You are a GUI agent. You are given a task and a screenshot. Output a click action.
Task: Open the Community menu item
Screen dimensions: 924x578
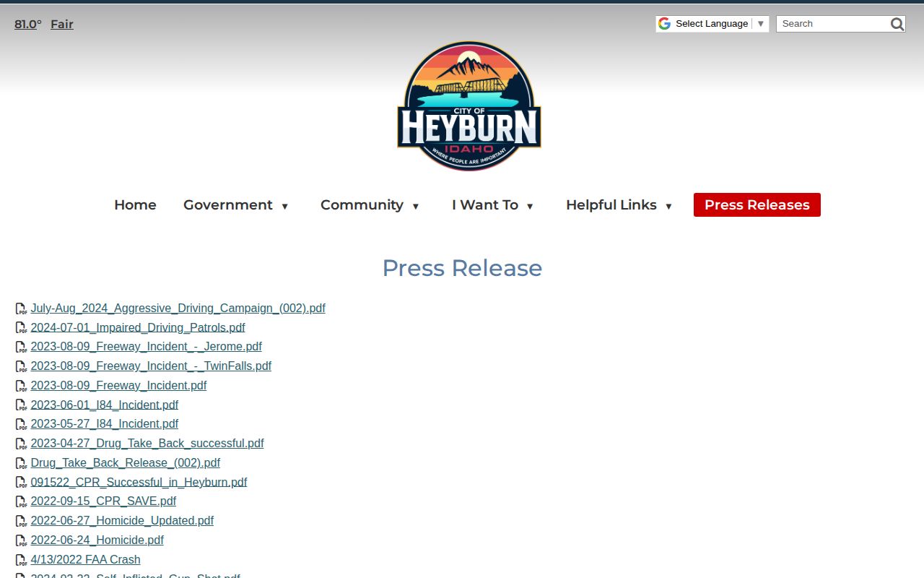tap(362, 204)
